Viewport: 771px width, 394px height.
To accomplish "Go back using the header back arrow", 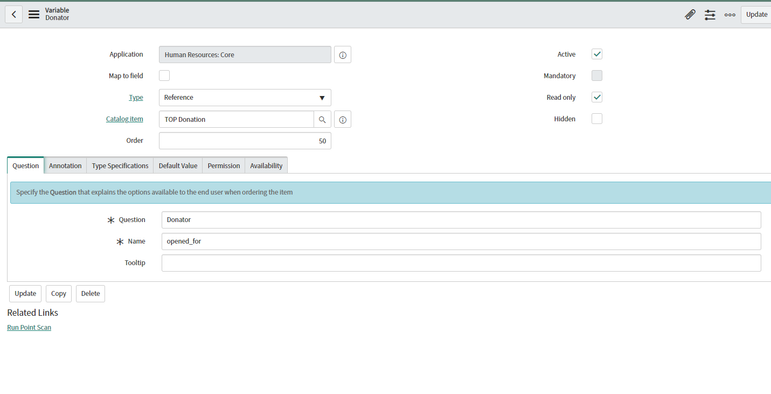I will (14, 14).
